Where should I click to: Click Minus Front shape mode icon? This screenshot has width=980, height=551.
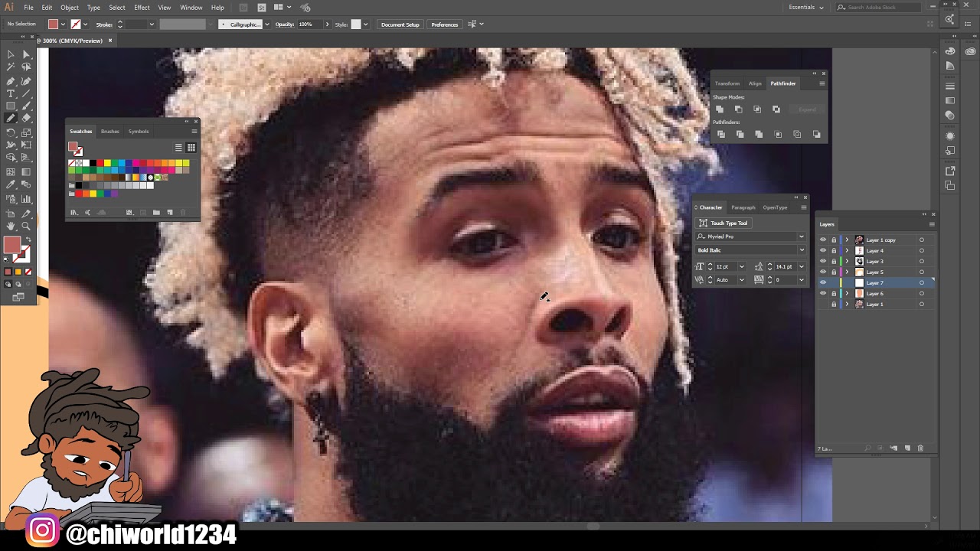pyautogui.click(x=738, y=109)
